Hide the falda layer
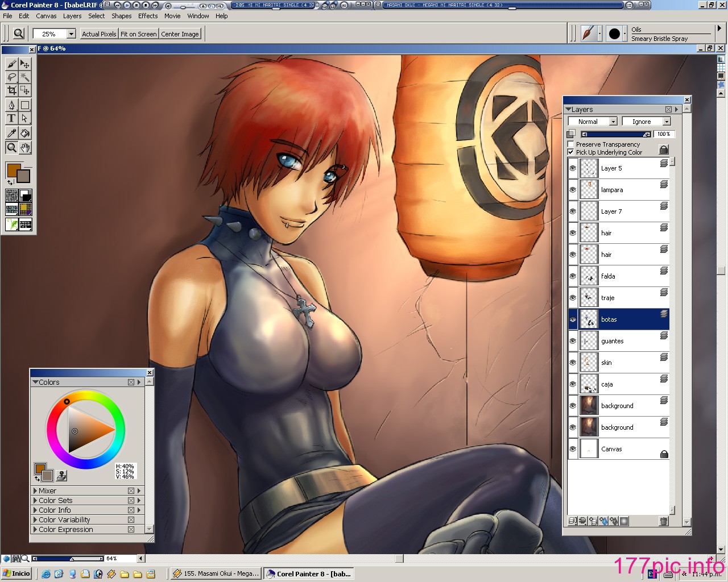This screenshot has width=728, height=582. coord(573,276)
